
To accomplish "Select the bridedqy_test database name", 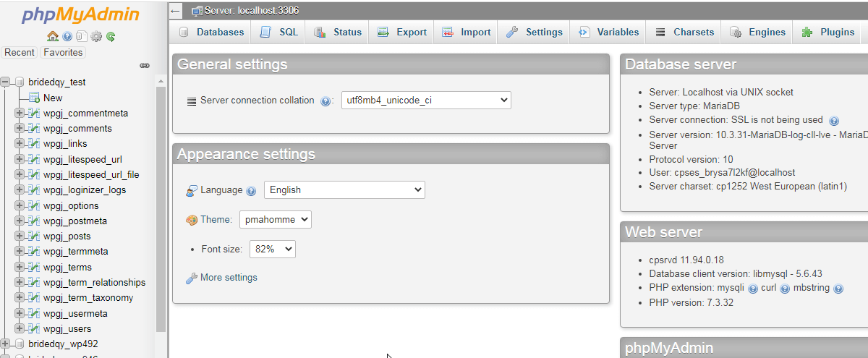I will tap(57, 82).
